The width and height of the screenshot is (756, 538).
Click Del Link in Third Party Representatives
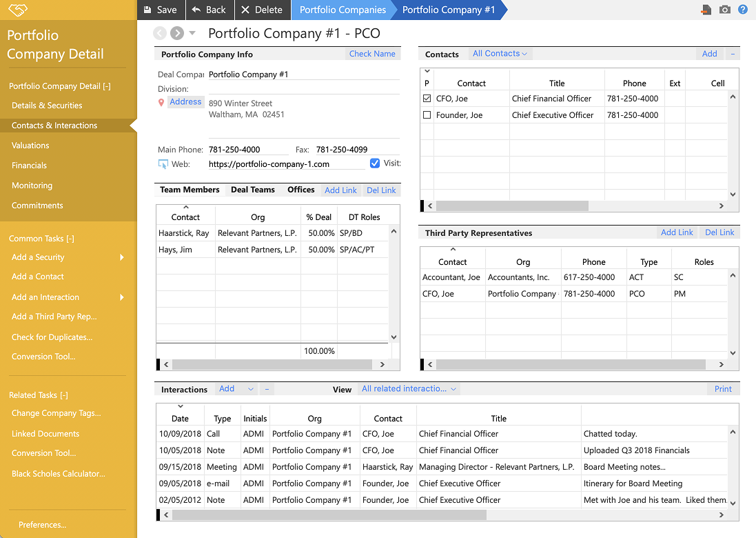719,232
